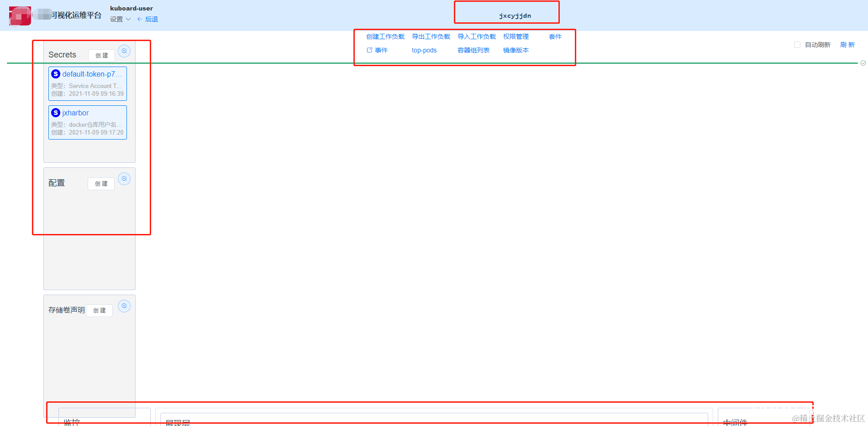Open 套件 link
The image size is (868, 426).
coord(555,36)
